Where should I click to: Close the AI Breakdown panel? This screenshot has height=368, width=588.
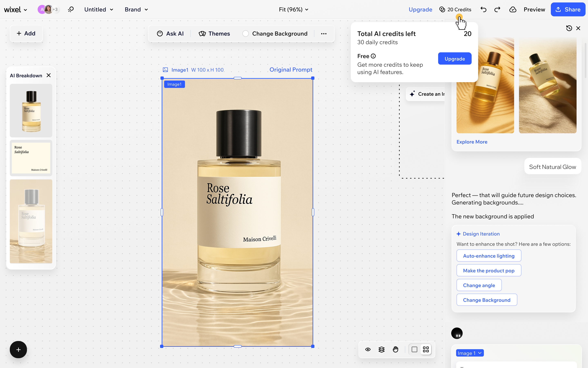click(49, 75)
